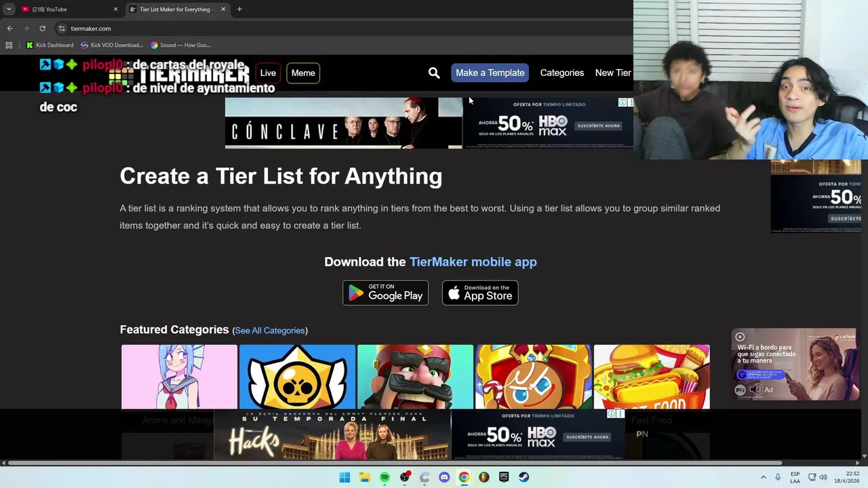The image size is (868, 488).
Task: Open the Categories menu item
Action: pyautogui.click(x=561, y=73)
